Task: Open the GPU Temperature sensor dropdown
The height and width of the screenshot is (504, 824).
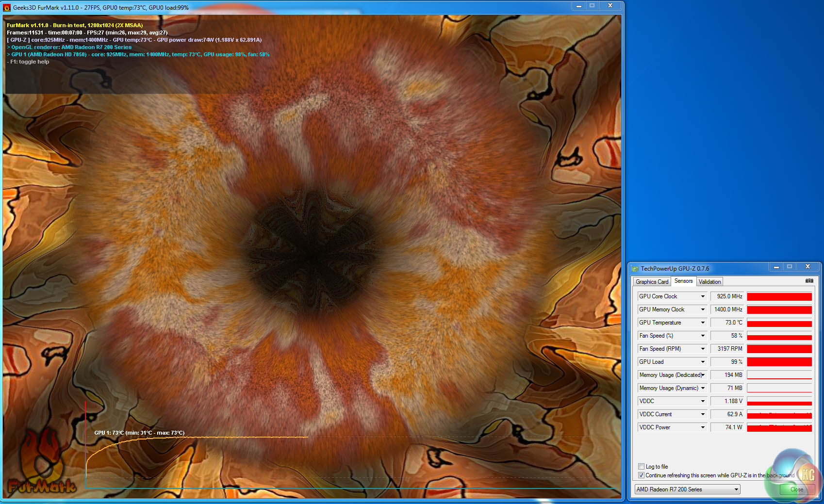Action: click(702, 323)
